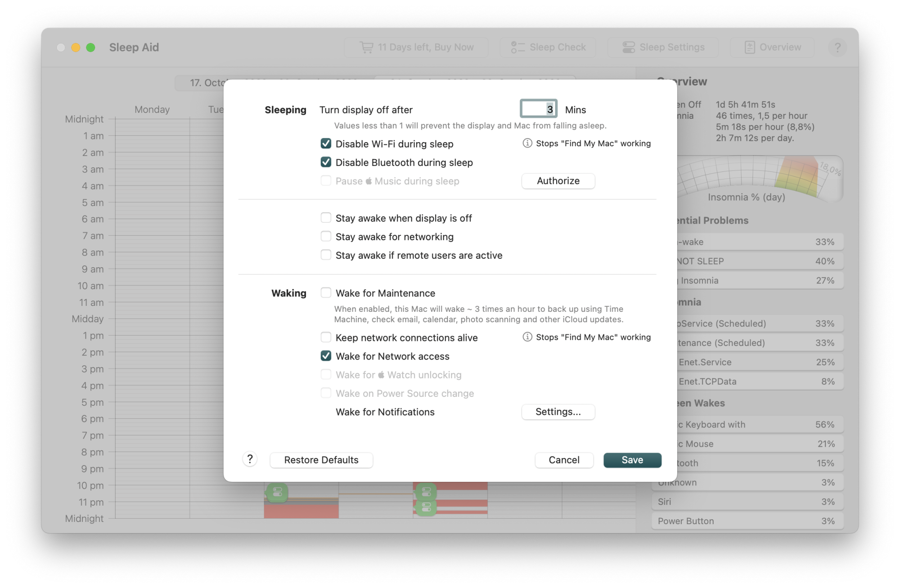Click the Authorize button
This screenshot has height=588, width=900.
click(x=558, y=181)
